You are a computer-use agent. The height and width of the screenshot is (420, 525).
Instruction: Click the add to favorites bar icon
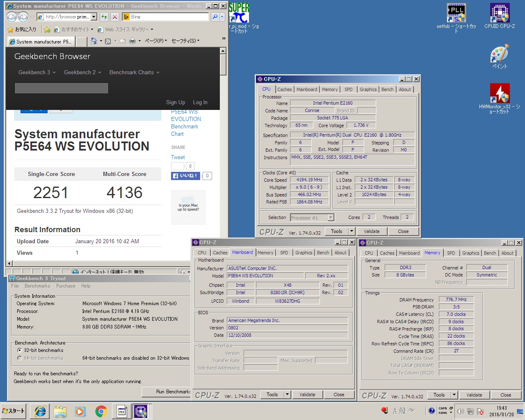48,30
